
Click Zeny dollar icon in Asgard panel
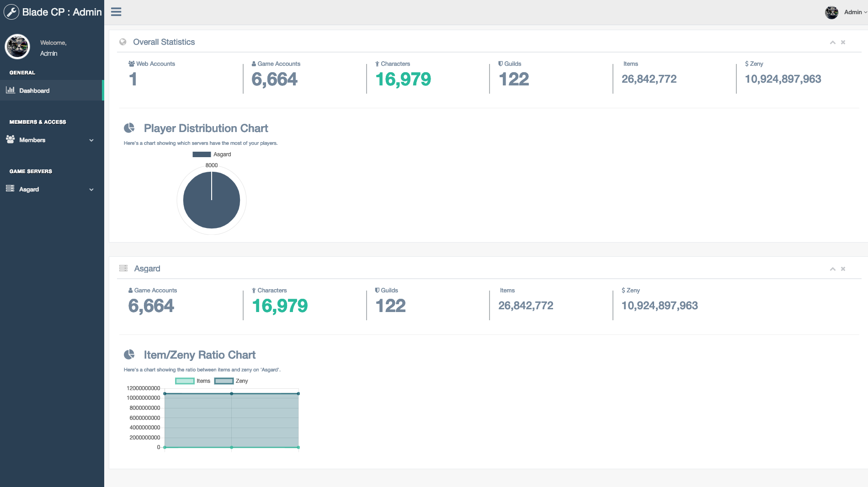623,291
